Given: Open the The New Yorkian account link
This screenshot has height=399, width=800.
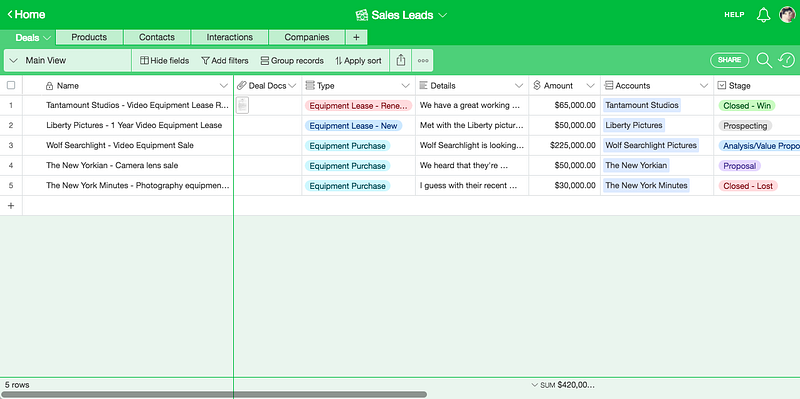Looking at the screenshot, I should click(636, 165).
